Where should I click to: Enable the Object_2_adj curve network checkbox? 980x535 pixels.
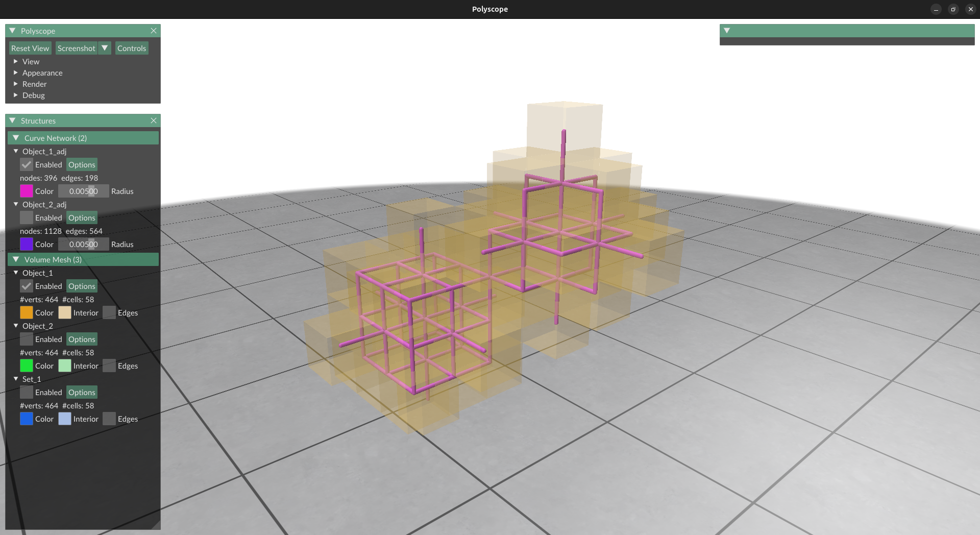pyautogui.click(x=27, y=217)
